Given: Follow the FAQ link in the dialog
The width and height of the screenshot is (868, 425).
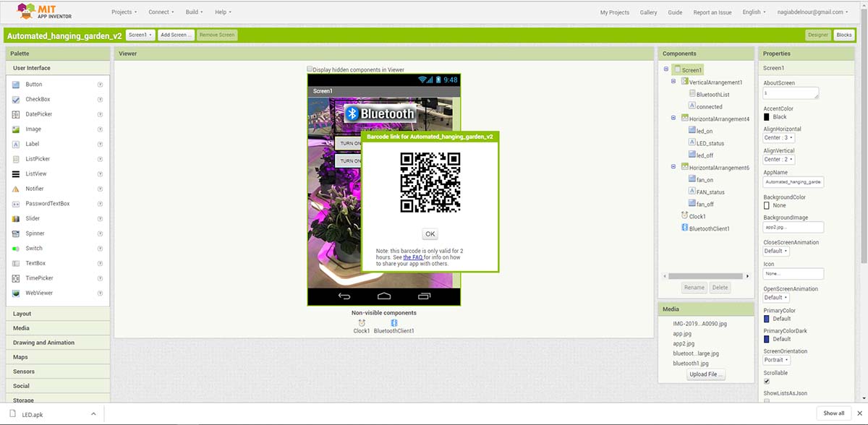Looking at the screenshot, I should [x=413, y=257].
